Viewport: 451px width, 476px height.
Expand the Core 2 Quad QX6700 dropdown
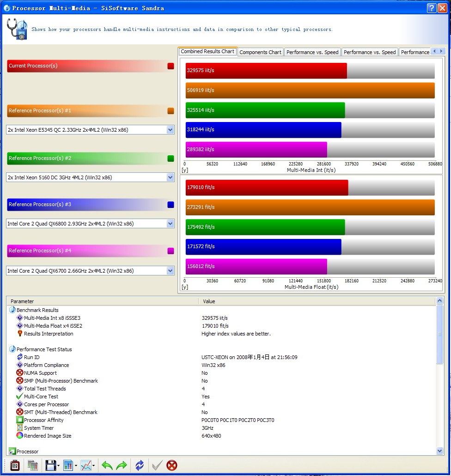point(170,271)
